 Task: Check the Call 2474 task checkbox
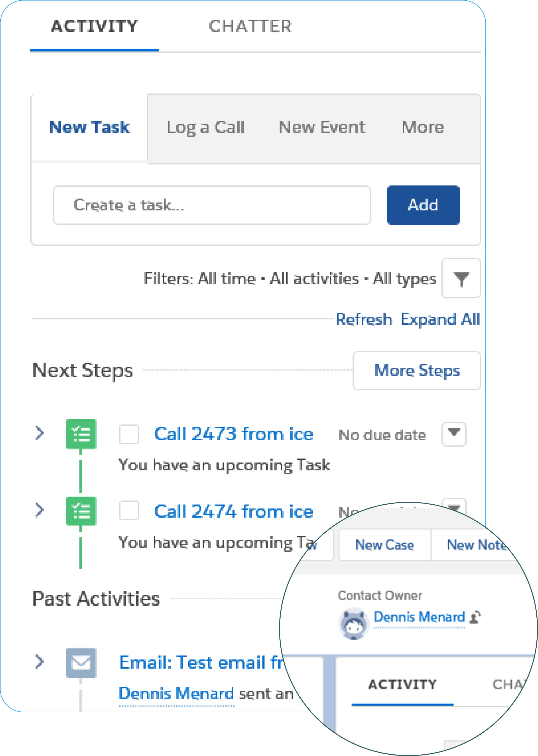129,511
